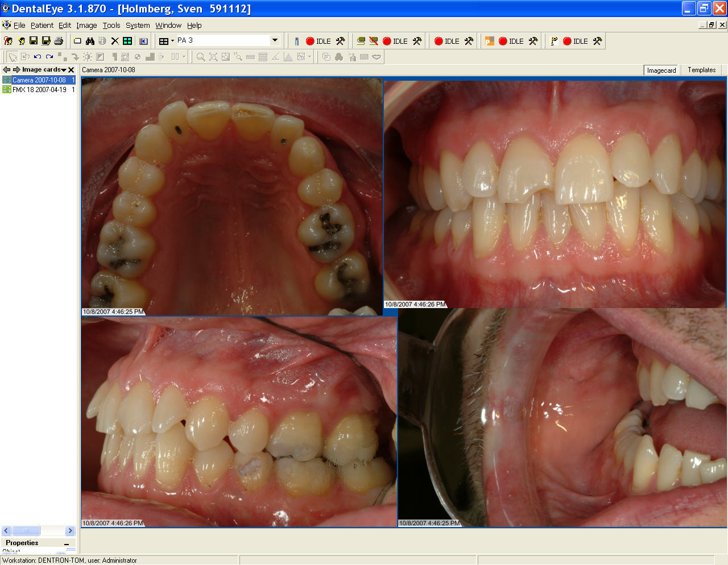Screen dimensions: 728x565
Task: Click the crossed-out scanner icon
Action: [374, 41]
